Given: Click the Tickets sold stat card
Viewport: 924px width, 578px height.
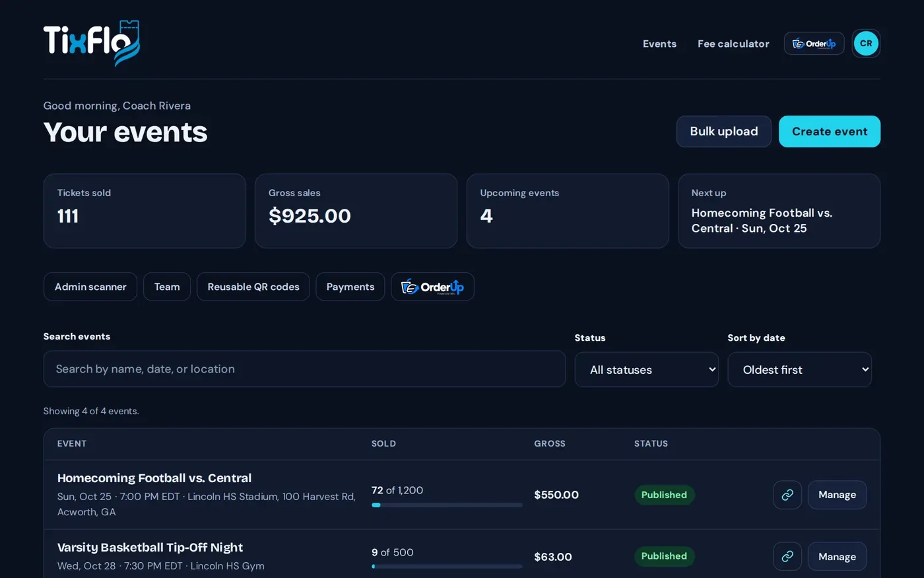Looking at the screenshot, I should pos(145,211).
